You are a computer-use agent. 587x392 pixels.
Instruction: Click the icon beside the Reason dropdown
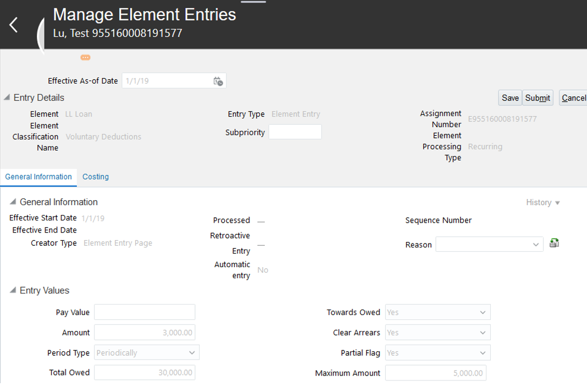pos(554,243)
